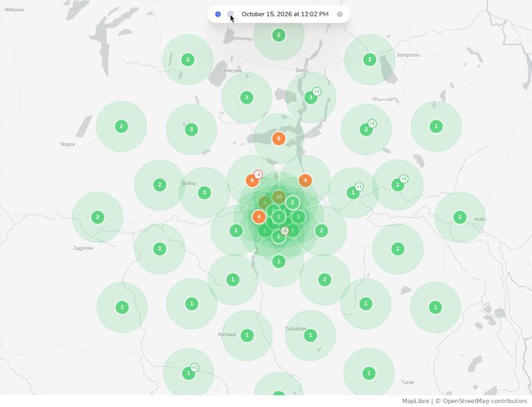Click grey -1 badge in central cluster
This screenshot has width=532, height=407.
[285, 230]
